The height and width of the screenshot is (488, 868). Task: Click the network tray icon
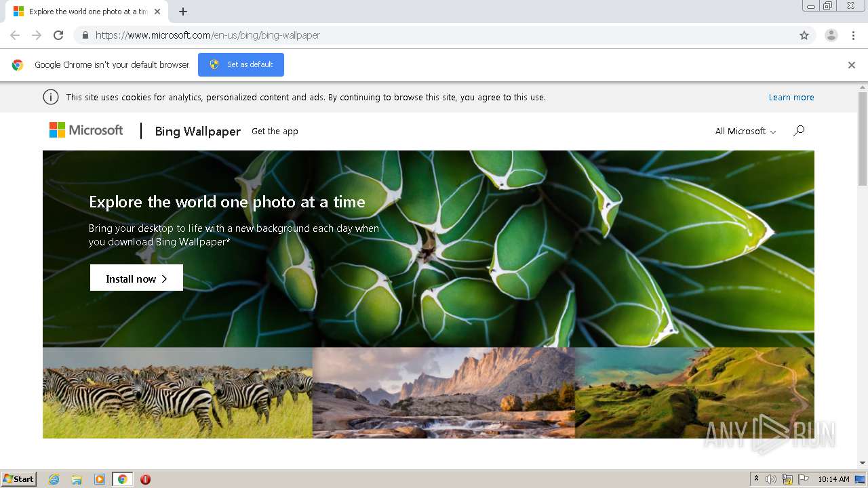[x=787, y=479]
